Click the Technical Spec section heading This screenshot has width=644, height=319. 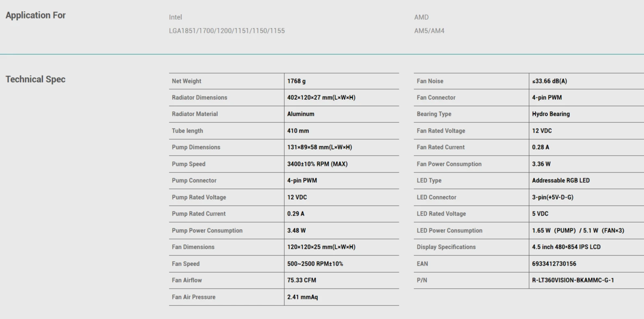point(36,80)
